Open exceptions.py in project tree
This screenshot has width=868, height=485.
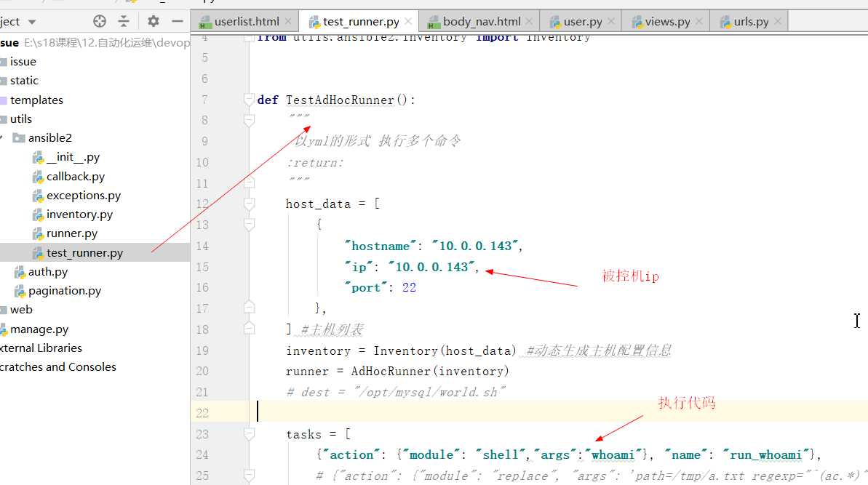(x=84, y=195)
